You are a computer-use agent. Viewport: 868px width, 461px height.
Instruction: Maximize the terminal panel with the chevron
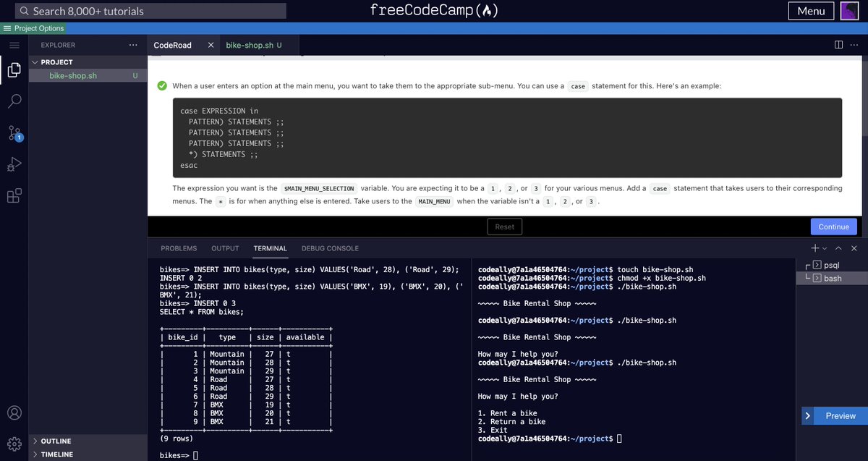point(838,248)
